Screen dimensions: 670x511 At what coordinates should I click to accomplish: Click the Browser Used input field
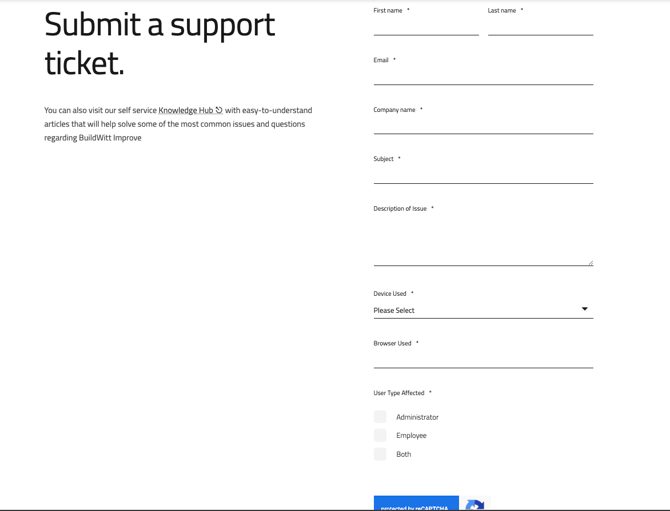click(483, 359)
